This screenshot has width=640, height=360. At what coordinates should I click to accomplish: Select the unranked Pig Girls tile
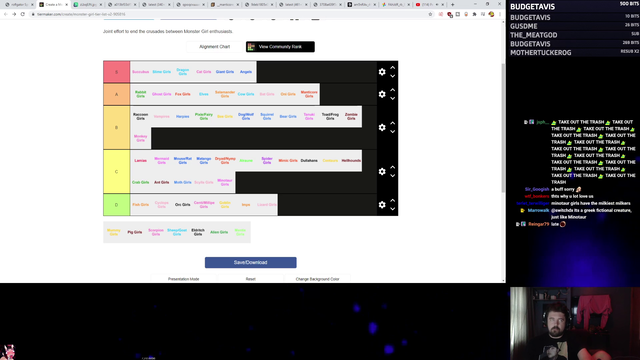click(135, 232)
